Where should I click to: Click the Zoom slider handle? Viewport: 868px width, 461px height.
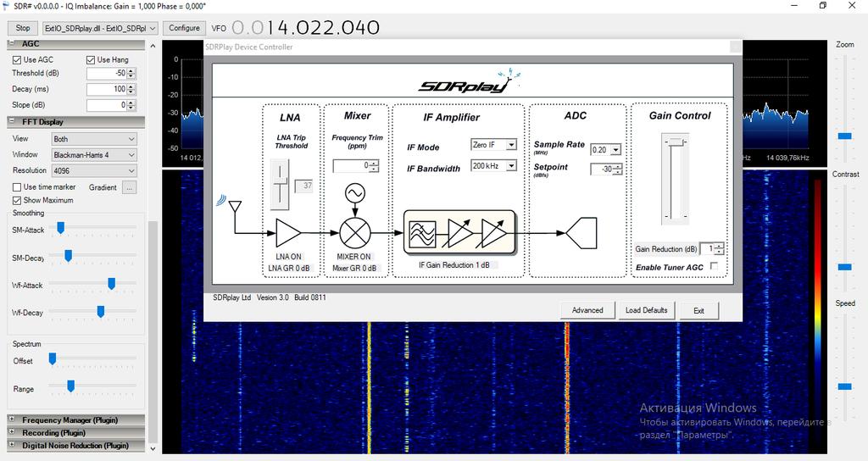[x=845, y=136]
